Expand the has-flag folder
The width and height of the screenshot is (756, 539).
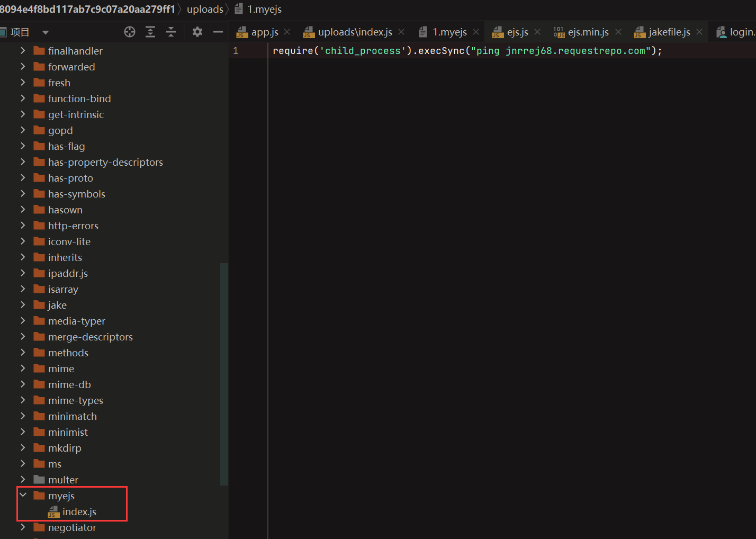pos(23,146)
